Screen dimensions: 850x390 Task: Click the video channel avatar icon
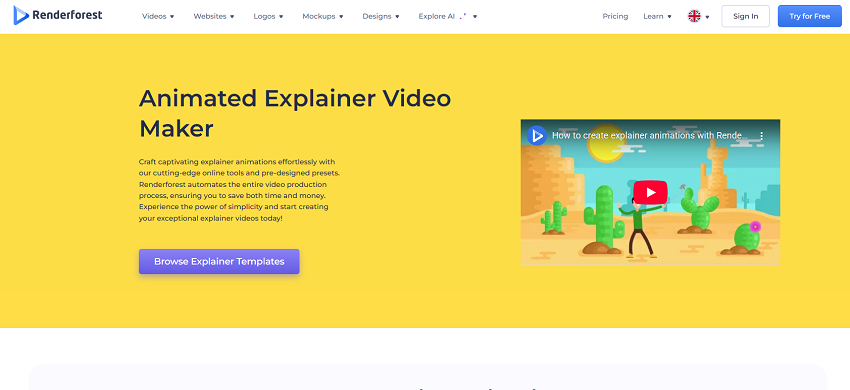(x=537, y=135)
